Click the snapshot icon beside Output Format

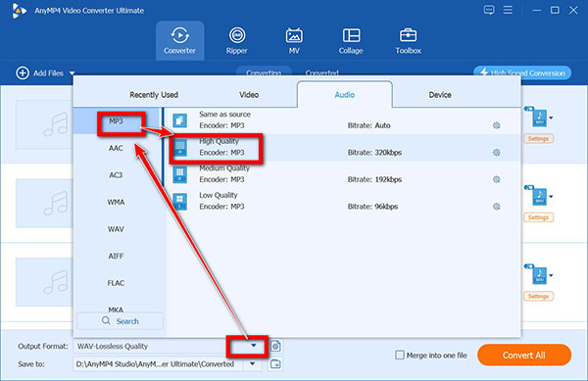click(x=275, y=346)
